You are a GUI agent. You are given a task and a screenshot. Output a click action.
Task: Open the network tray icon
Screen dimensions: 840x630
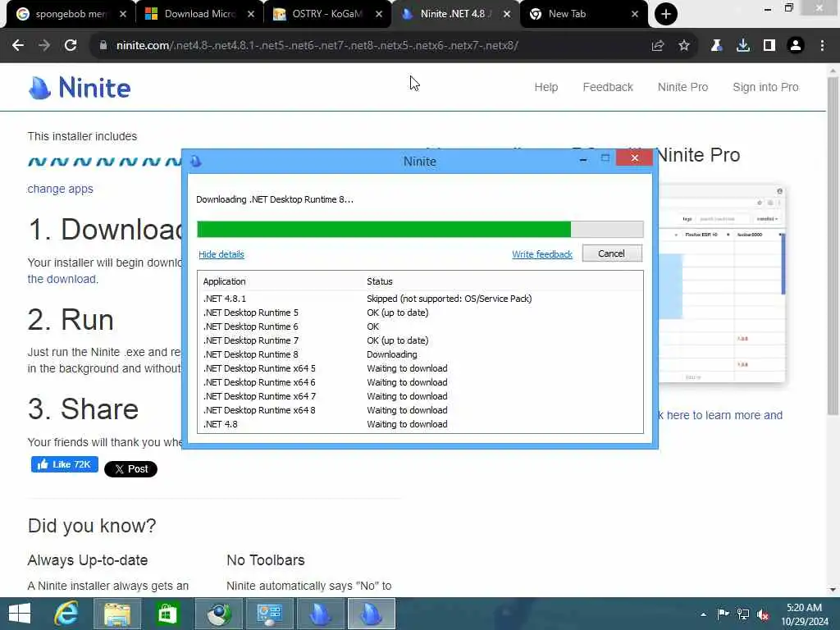743,614
